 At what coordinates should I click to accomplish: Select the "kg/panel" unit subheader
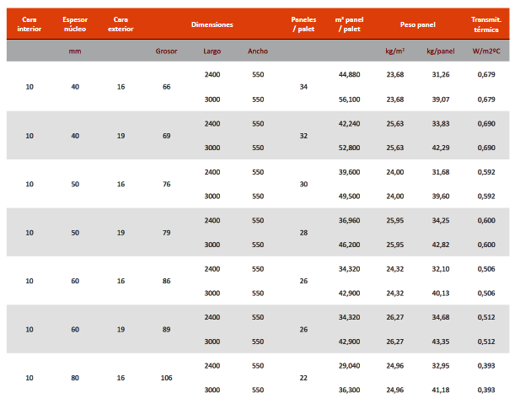[440, 51]
